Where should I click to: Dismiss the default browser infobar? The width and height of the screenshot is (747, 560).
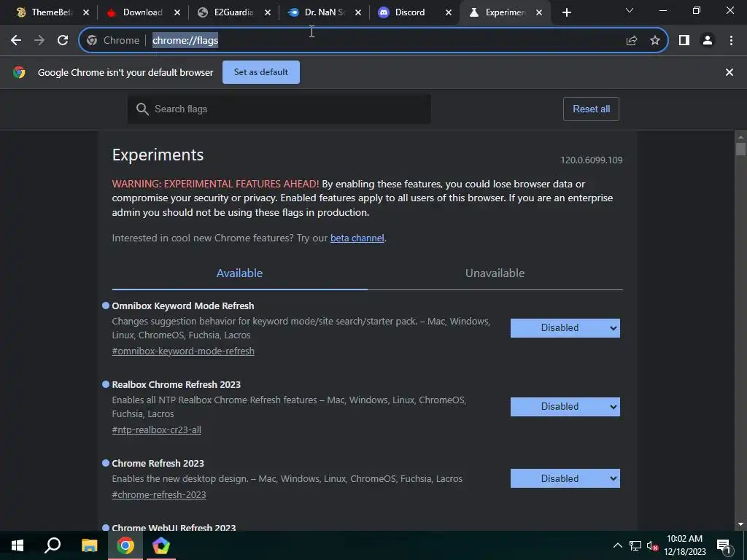(729, 72)
